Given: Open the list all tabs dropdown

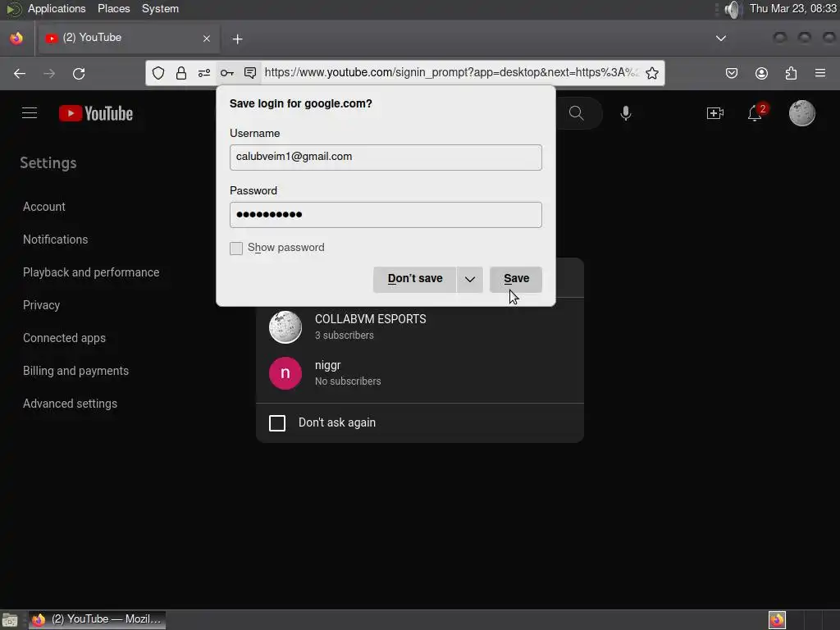Looking at the screenshot, I should [721, 39].
